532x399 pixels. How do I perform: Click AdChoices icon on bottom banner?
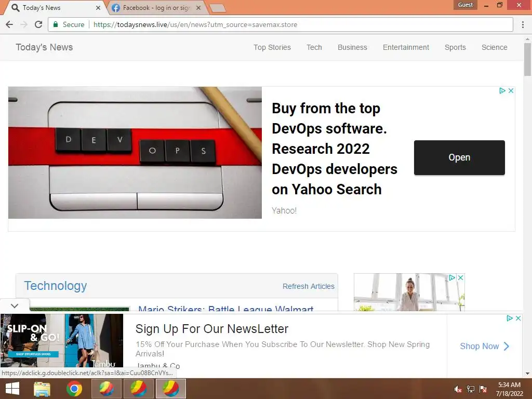point(509,318)
